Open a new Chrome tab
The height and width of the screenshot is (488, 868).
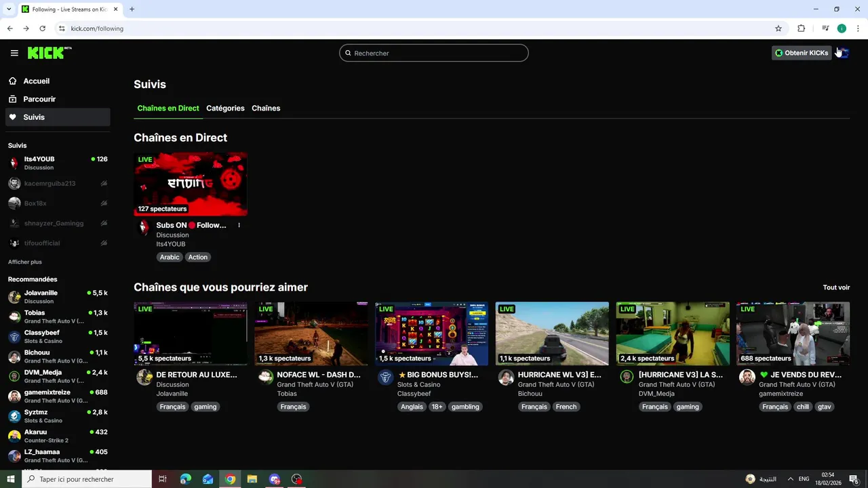tap(132, 9)
